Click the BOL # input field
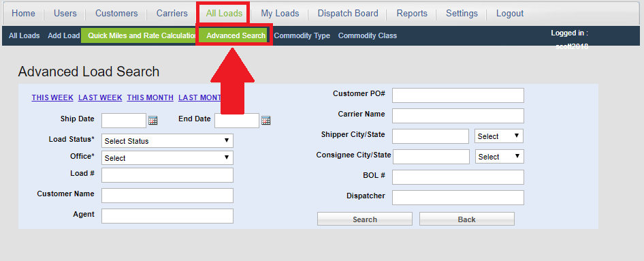644x261 pixels. coord(458,177)
